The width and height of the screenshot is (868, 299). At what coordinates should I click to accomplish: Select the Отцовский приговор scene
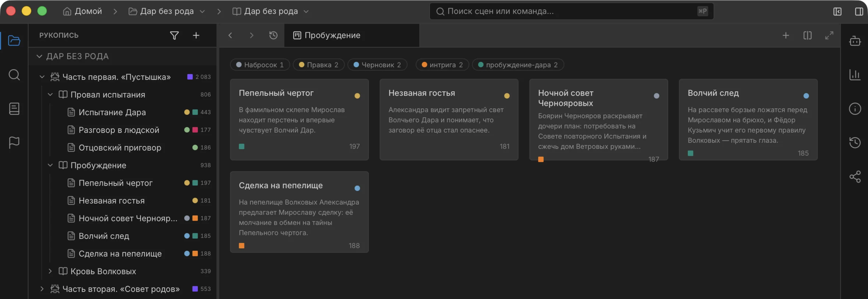coord(122,148)
